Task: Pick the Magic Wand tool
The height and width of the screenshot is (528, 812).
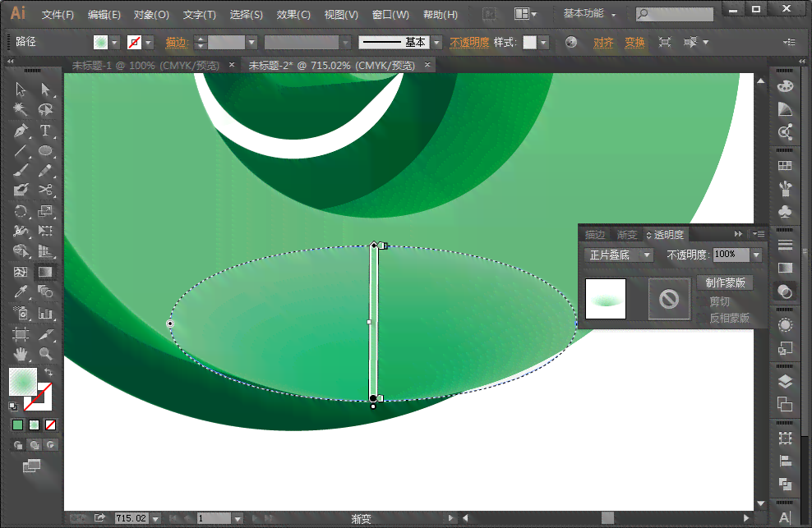Action: (21, 109)
